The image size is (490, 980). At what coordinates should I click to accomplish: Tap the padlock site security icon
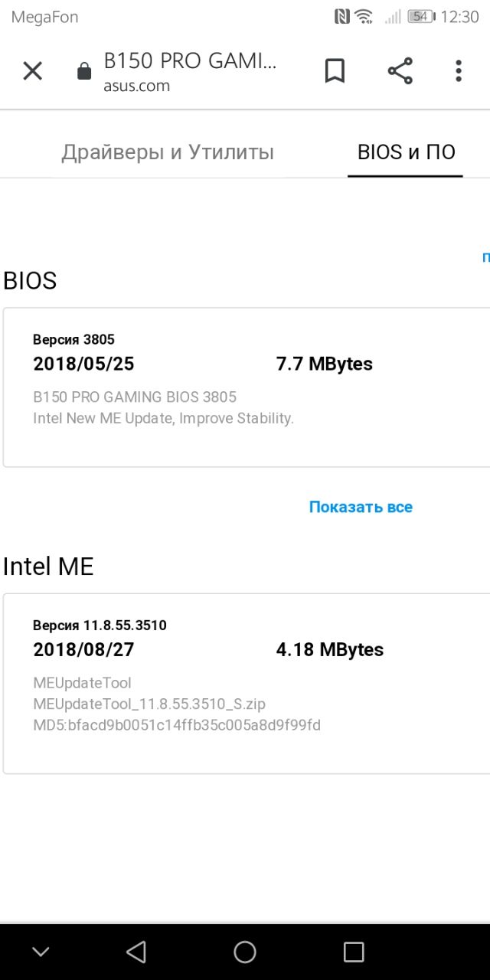[x=84, y=72]
